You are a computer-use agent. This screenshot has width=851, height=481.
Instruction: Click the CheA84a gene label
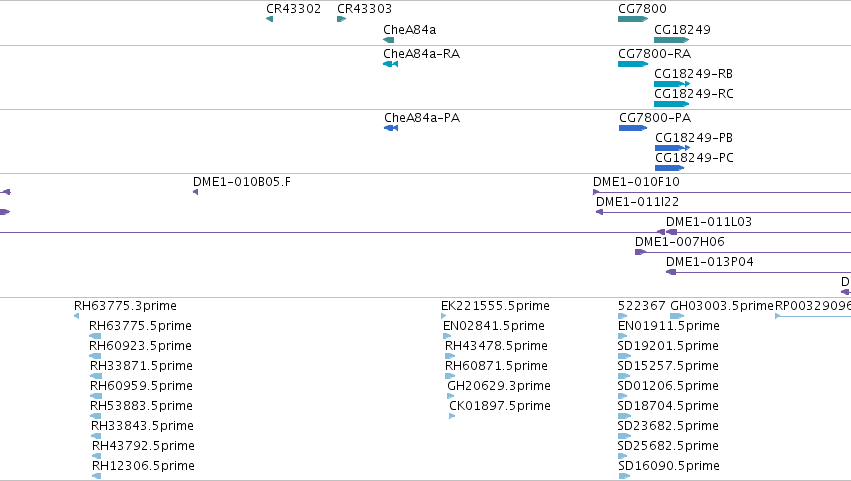click(x=409, y=29)
